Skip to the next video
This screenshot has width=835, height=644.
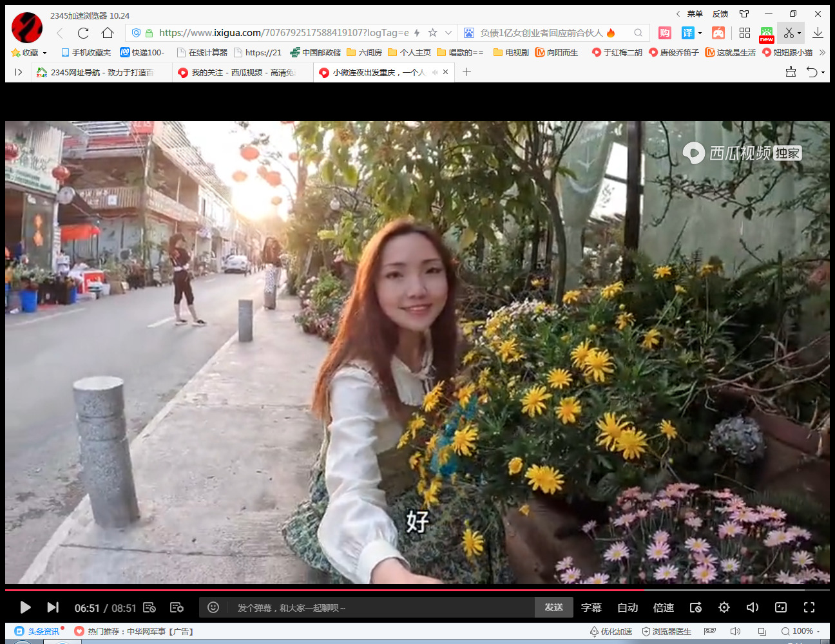click(x=53, y=607)
